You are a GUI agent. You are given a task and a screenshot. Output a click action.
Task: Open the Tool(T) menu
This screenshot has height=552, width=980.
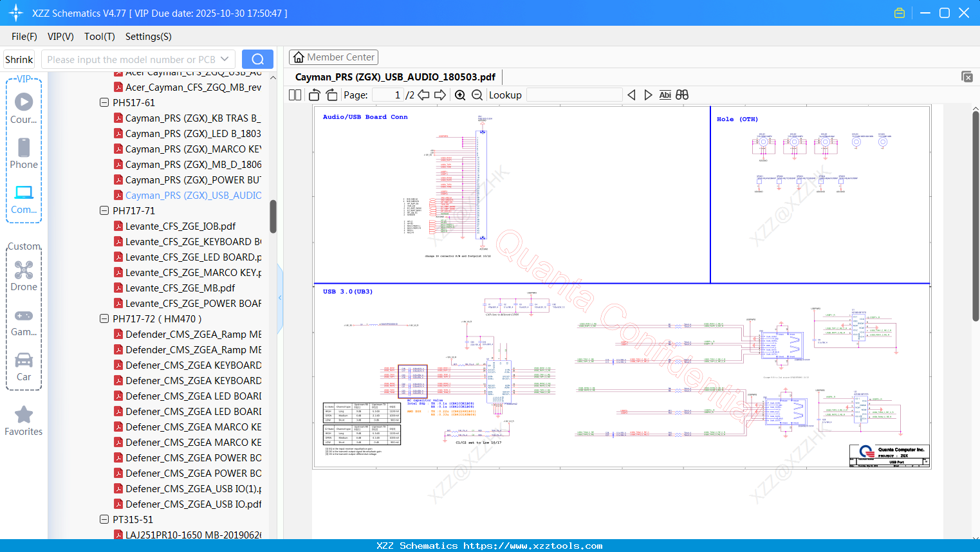coord(99,37)
